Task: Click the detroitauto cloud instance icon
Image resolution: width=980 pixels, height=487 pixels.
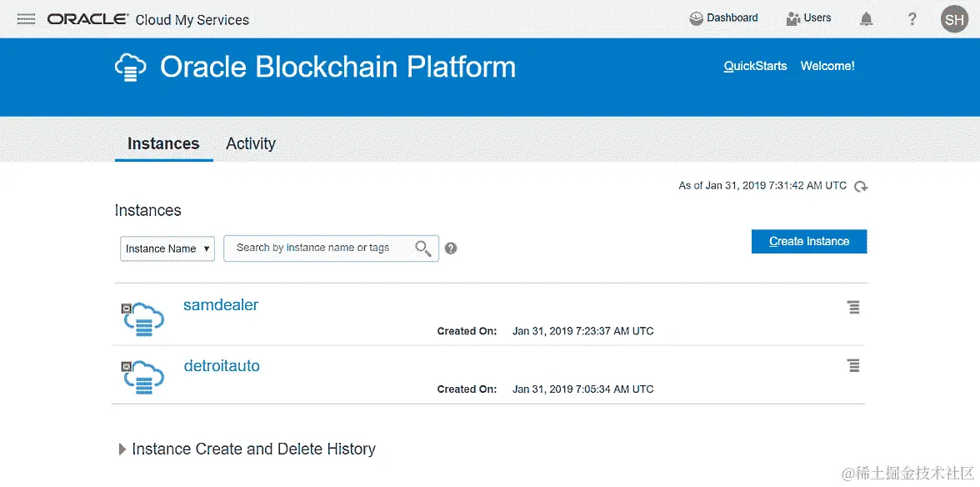Action: tap(142, 376)
